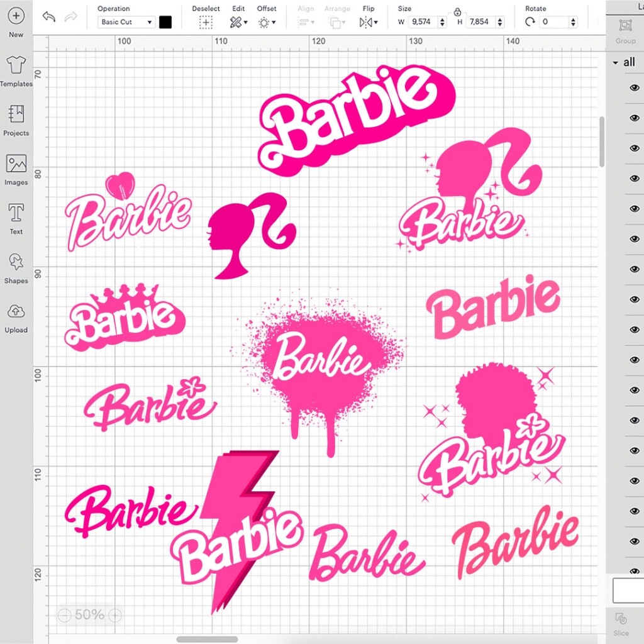
Task: Click the New project plus icon
Action: [x=16, y=16]
